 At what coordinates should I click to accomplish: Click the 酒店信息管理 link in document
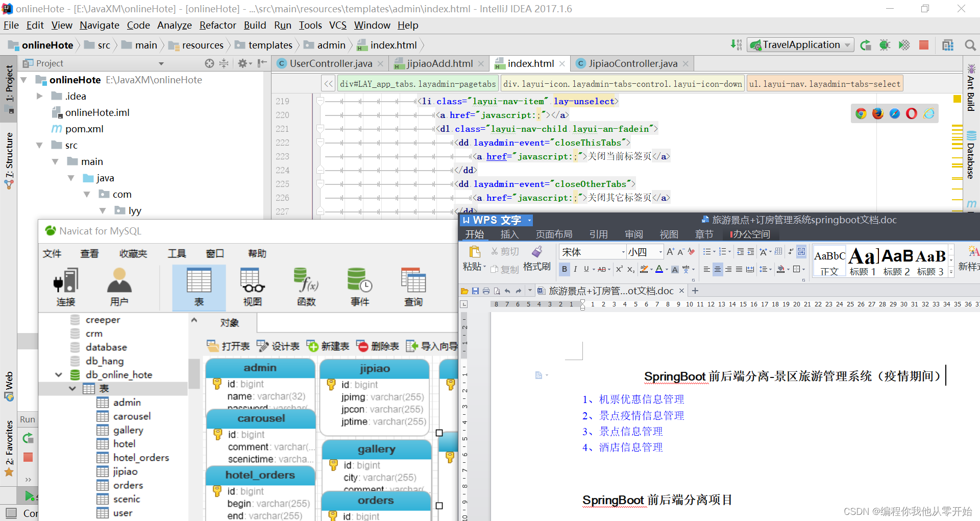[631, 447]
